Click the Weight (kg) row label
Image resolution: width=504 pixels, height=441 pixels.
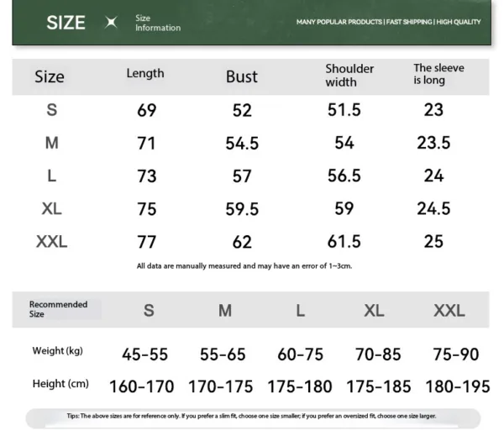point(57,351)
